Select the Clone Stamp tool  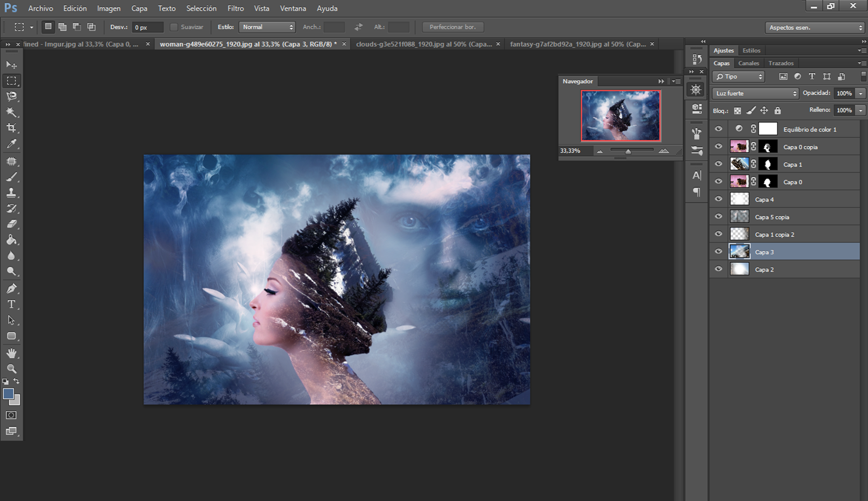[12, 193]
